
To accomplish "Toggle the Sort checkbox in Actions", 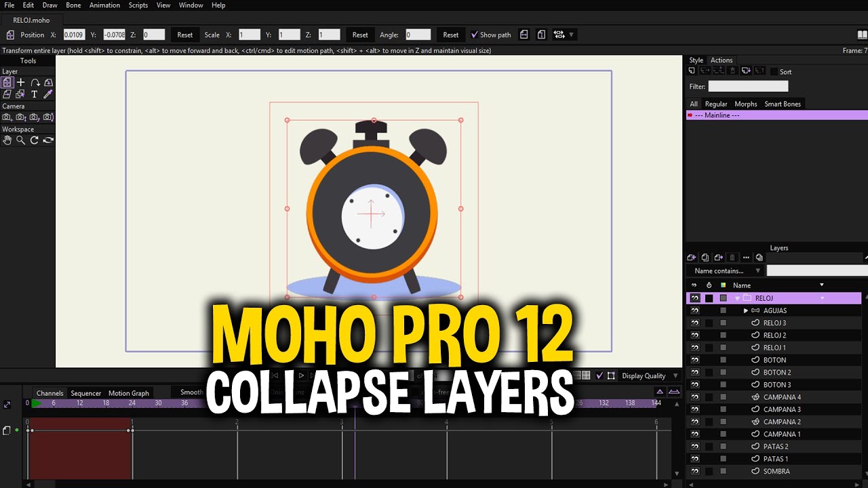I will click(x=774, y=72).
